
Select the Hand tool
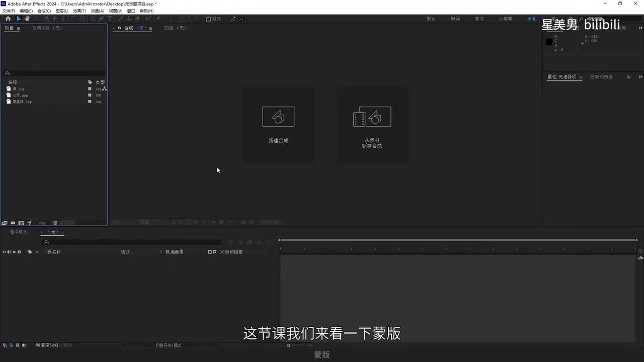coord(27,19)
